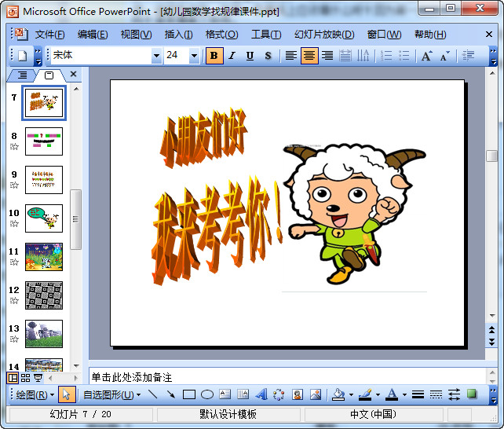
Task: Close the slide thumbnail pane
Action: tap(73, 75)
